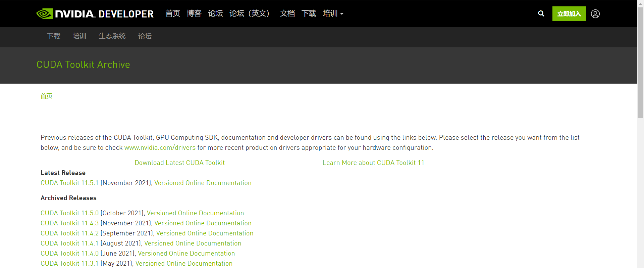The height and width of the screenshot is (268, 644).
Task: Open documentation link for CUDA 11.4.3
Action: [203, 223]
